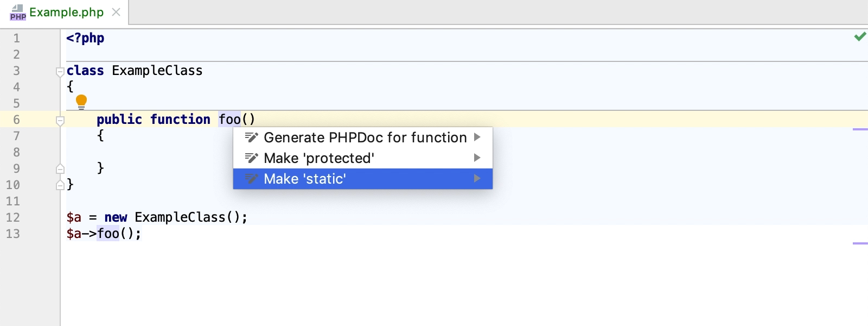Click the upper purple stripe in error gutter

coord(860,129)
